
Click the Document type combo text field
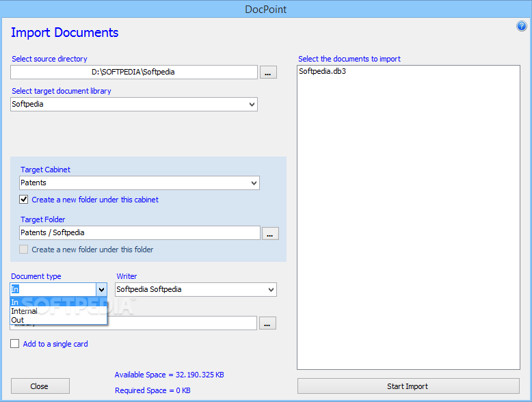click(x=53, y=290)
